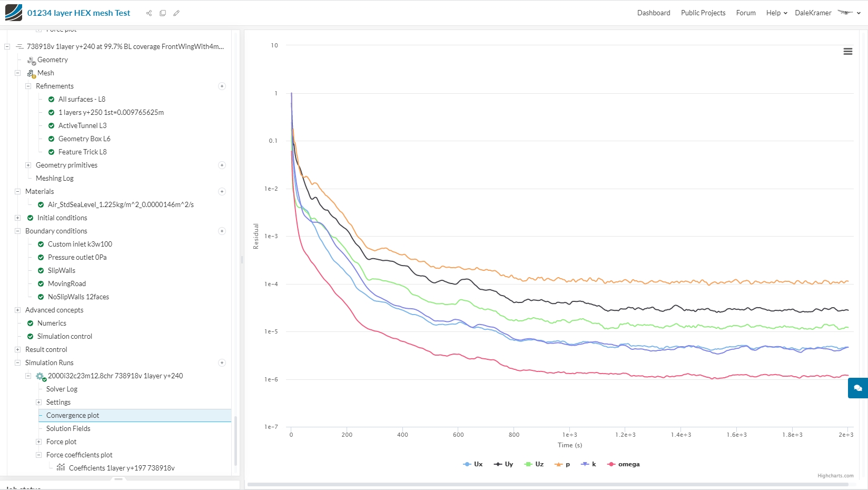The image size is (868, 490).
Task: Hide the omega residual series
Action: tap(624, 464)
